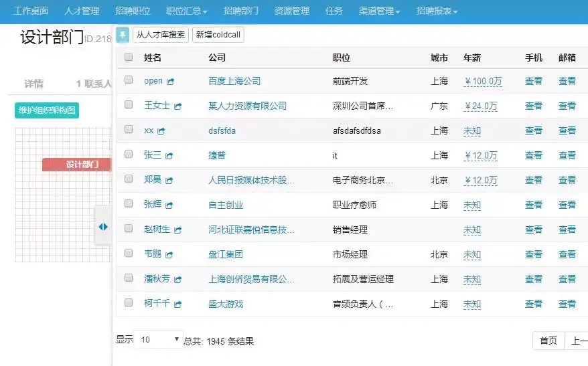The height and width of the screenshot is (366, 588).
Task: Edit salary ¥100.0万 for open
Action: 483,81
